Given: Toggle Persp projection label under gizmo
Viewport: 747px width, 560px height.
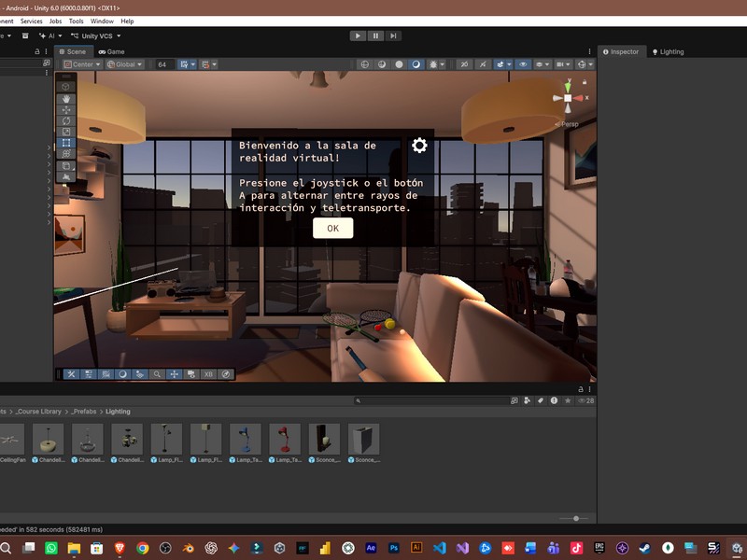Looking at the screenshot, I should point(567,124).
